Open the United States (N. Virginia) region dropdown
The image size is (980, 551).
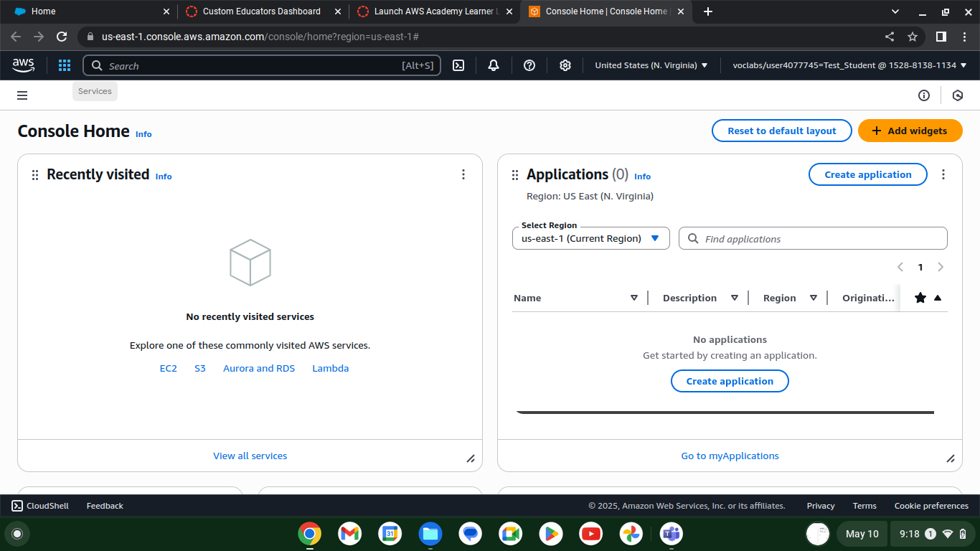pos(651,65)
